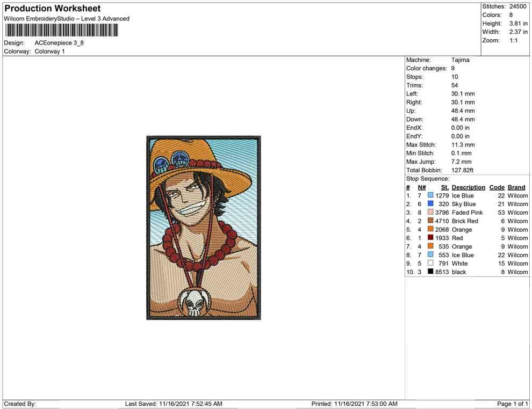The image size is (532, 409).
Task: Select the Tajima machine value
Action: [460, 60]
